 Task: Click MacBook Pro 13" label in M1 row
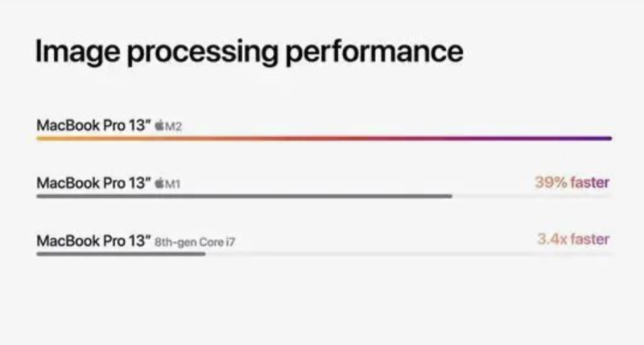point(93,182)
